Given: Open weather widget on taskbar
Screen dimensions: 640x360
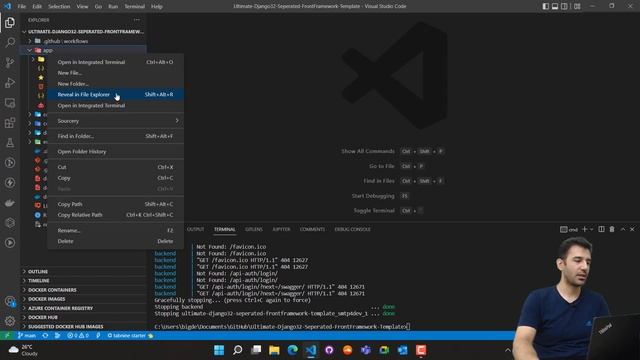Looking at the screenshot, I should coord(23,350).
